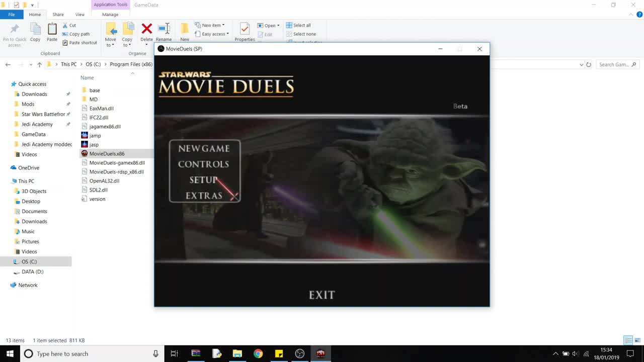Switch to the Share ribbon tab
Viewport: 644px width, 362px height.
(57, 15)
